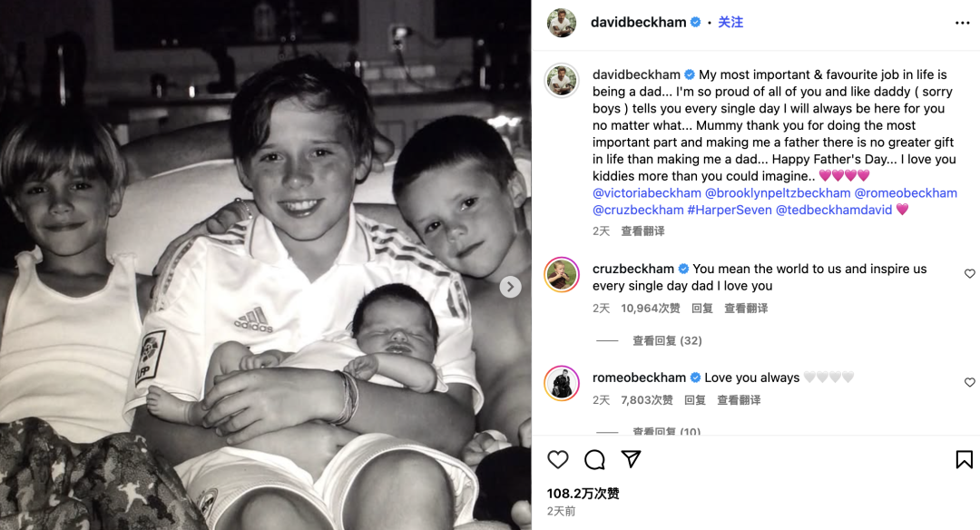Save the post with the bookmark icon
The image size is (980, 530).
(964, 460)
